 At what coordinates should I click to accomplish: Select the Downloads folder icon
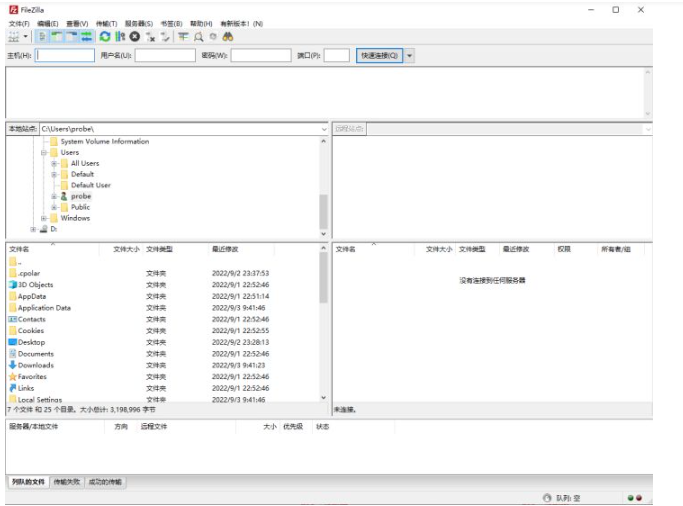[x=13, y=365]
